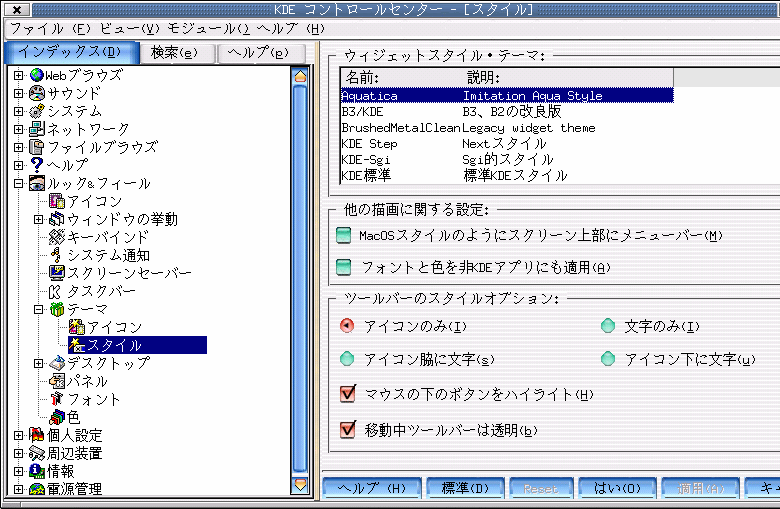Collapse the Theme (テーマ) tree node
Image resolution: width=780 pixels, height=509 pixels.
pos(38,309)
